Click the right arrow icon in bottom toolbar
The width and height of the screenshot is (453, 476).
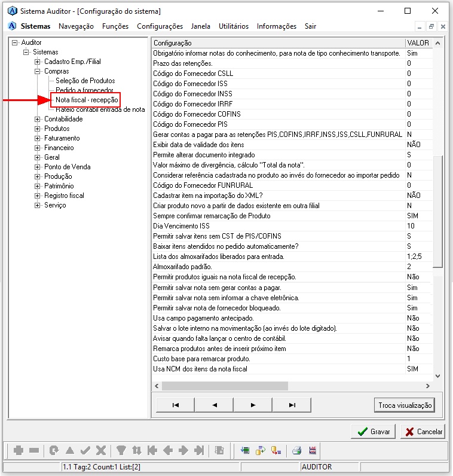(x=183, y=450)
